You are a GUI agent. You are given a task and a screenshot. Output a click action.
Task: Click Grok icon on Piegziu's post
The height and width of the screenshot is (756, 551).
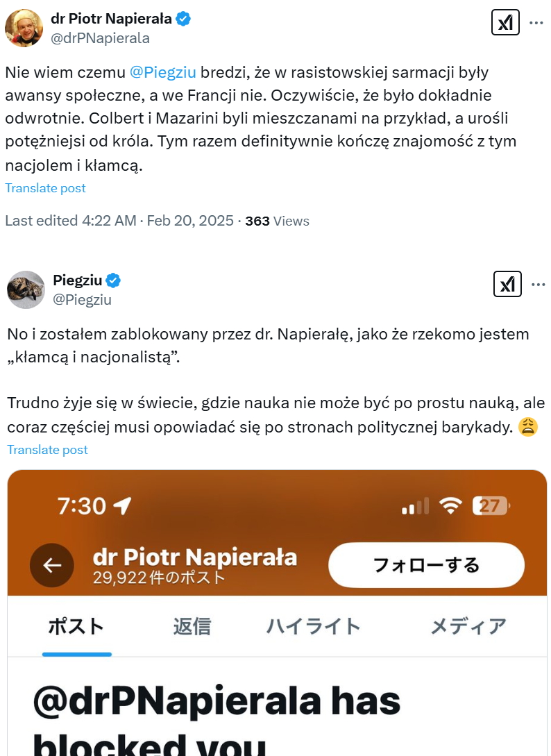507,284
